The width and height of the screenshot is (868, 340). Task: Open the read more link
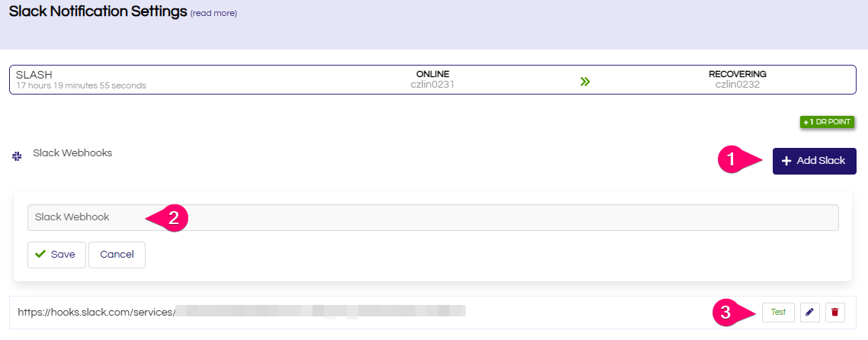tap(213, 13)
